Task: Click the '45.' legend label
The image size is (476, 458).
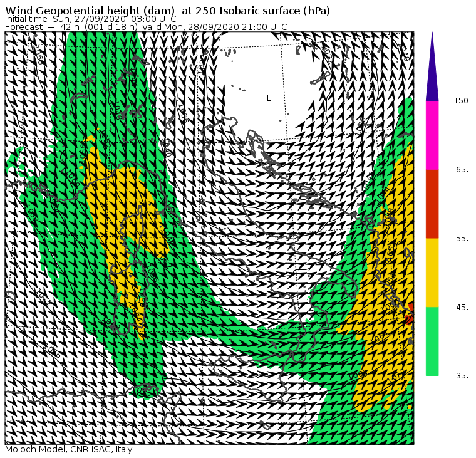Action: [462, 308]
